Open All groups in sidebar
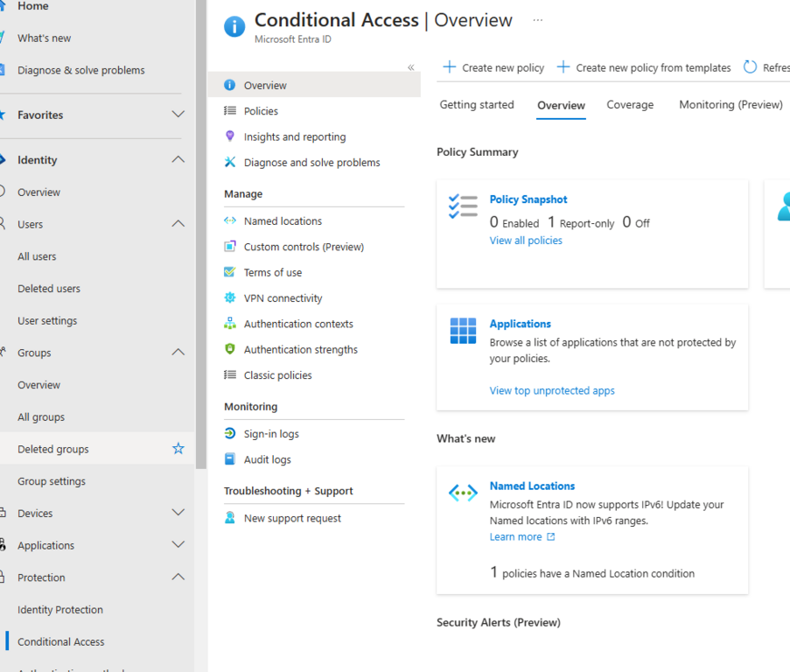 (x=41, y=417)
